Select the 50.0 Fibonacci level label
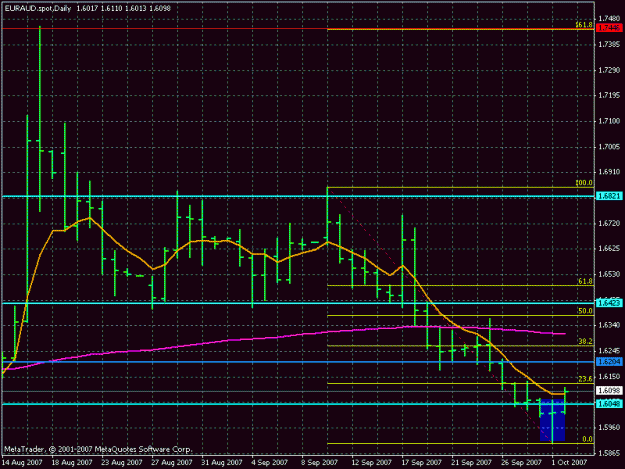625x469 pixels. click(585, 311)
